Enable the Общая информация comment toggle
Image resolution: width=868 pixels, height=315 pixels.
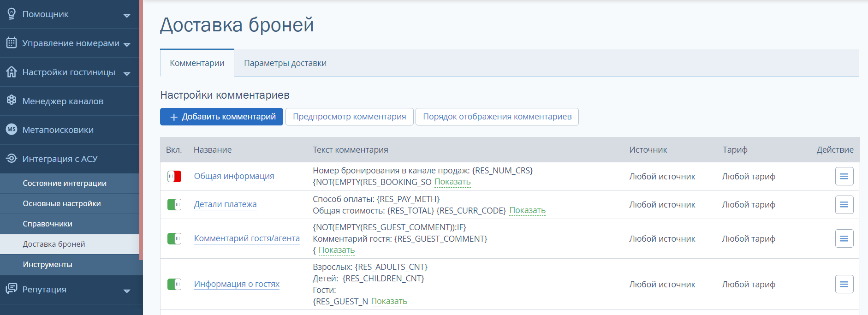point(174,176)
